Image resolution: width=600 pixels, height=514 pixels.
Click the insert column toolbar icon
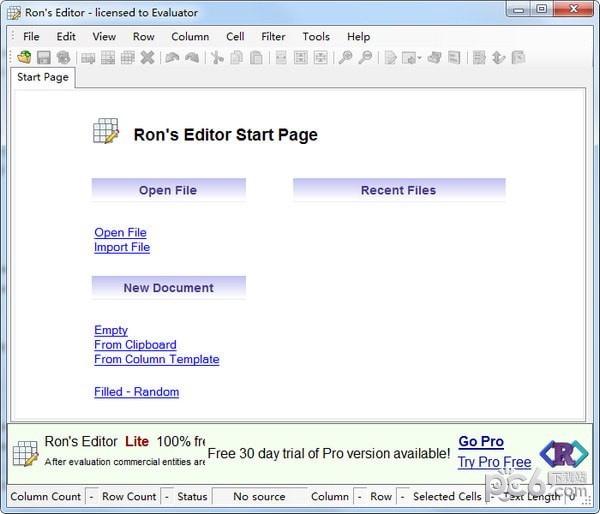pos(108,58)
